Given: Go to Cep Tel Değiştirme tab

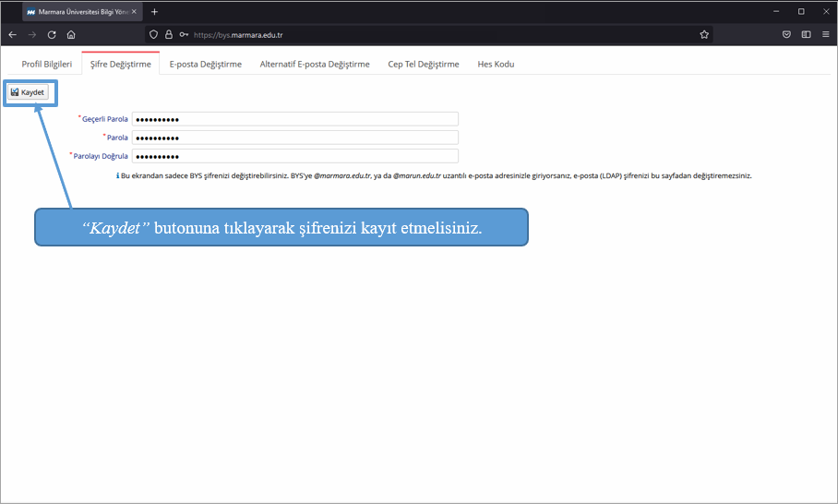Looking at the screenshot, I should pyautogui.click(x=424, y=64).
